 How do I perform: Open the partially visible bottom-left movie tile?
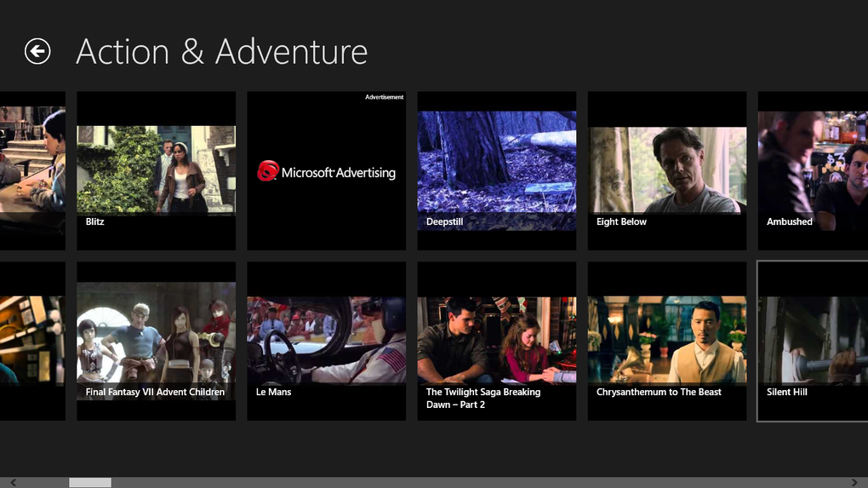pyautogui.click(x=32, y=342)
